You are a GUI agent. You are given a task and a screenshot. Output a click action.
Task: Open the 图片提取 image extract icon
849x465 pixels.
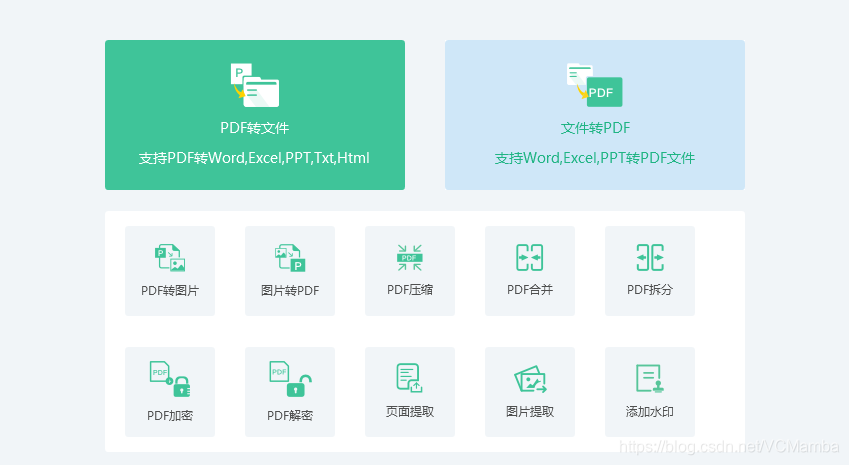tap(530, 379)
